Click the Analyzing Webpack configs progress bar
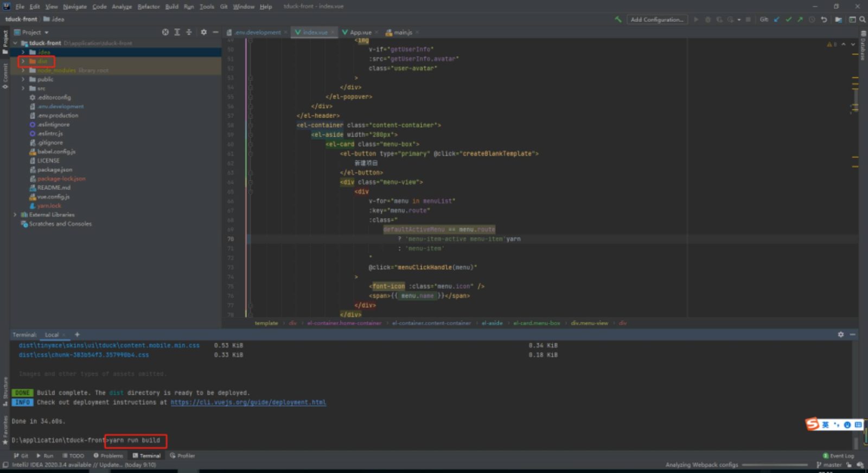The width and height of the screenshot is (868, 473). (775, 465)
